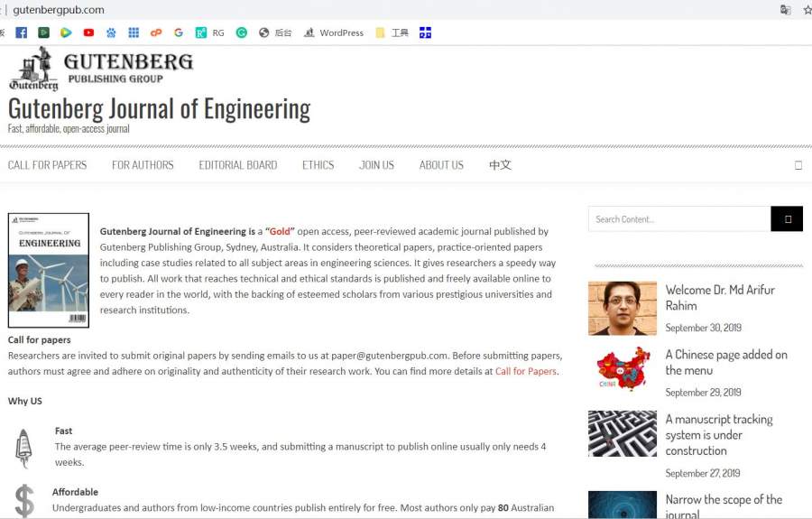
Task: Open the 工具 bookmarks folder
Action: coord(392,32)
